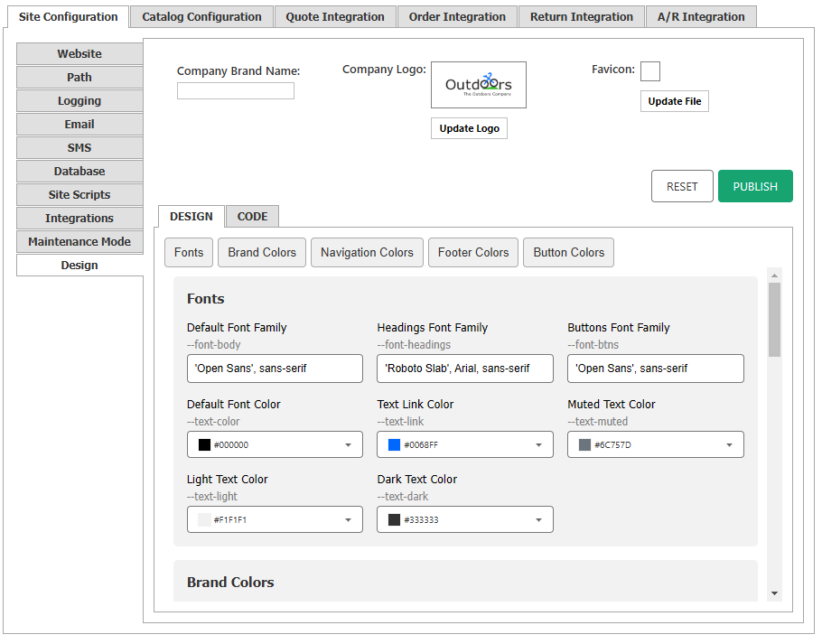Screen dimensions: 822x644
Task: Open the Logging section
Action: [x=79, y=101]
